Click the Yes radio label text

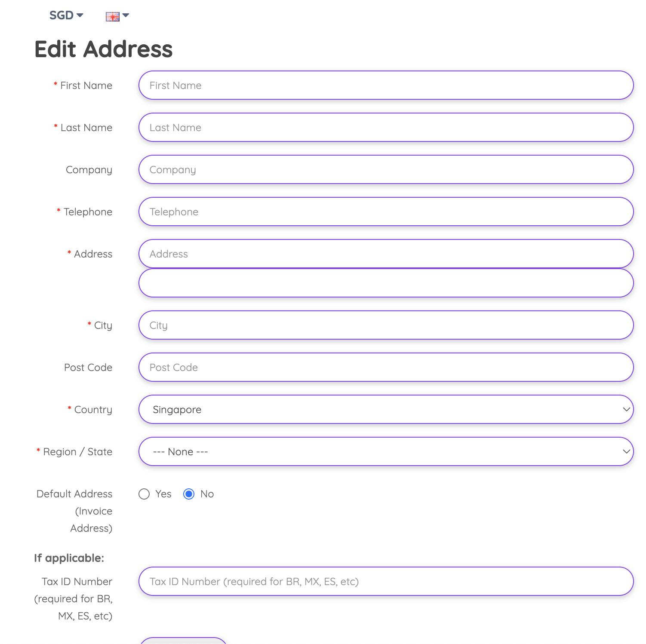(163, 494)
